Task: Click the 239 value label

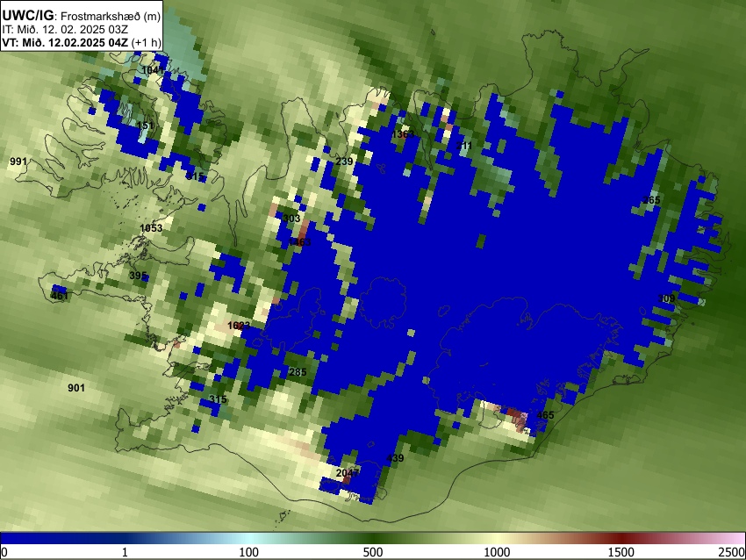Action: pos(344,162)
